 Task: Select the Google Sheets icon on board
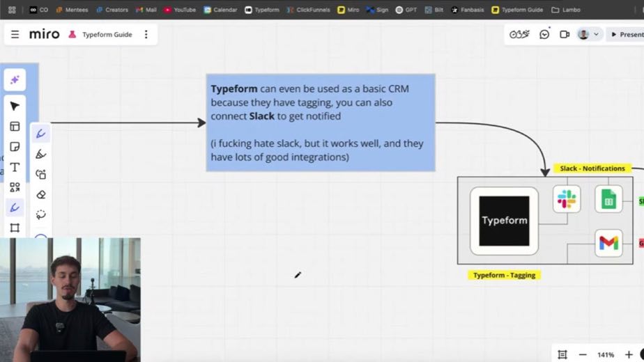(x=608, y=199)
